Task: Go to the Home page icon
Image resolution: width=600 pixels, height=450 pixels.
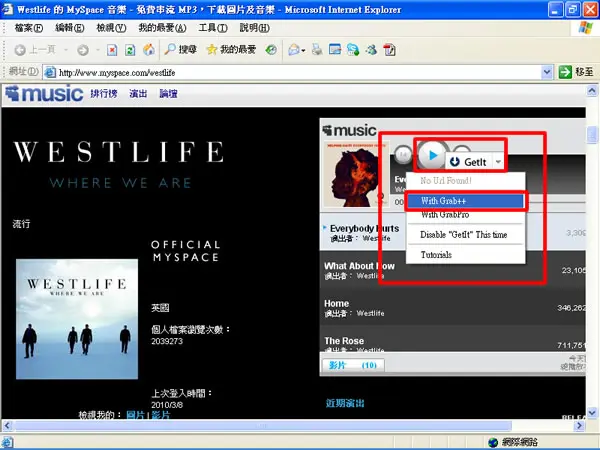Action: tap(149, 49)
